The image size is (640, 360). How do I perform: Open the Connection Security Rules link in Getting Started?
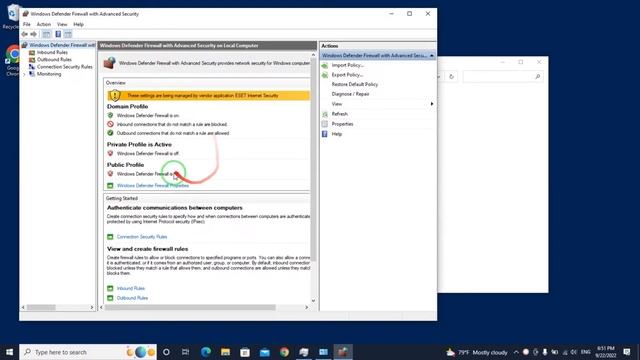(142, 237)
